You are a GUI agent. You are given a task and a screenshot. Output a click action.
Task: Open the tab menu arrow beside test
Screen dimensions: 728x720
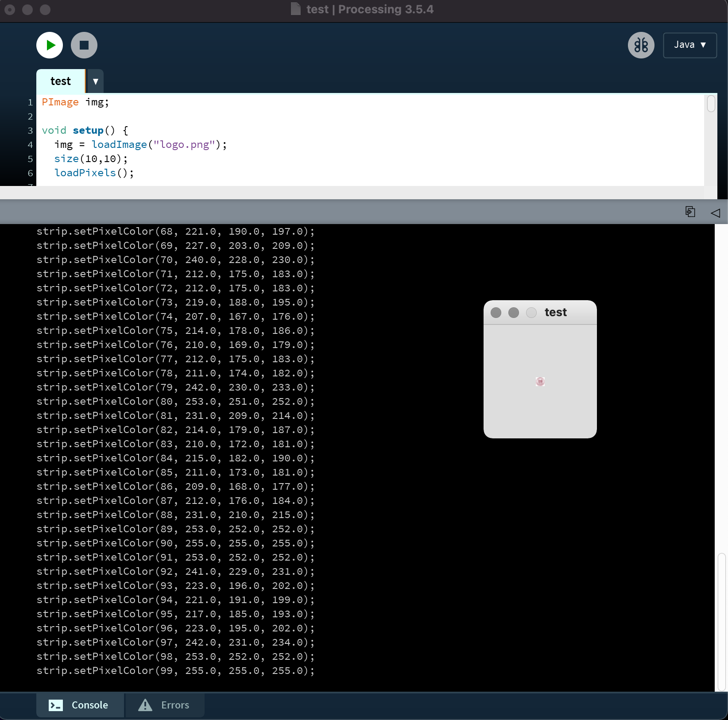click(x=95, y=81)
